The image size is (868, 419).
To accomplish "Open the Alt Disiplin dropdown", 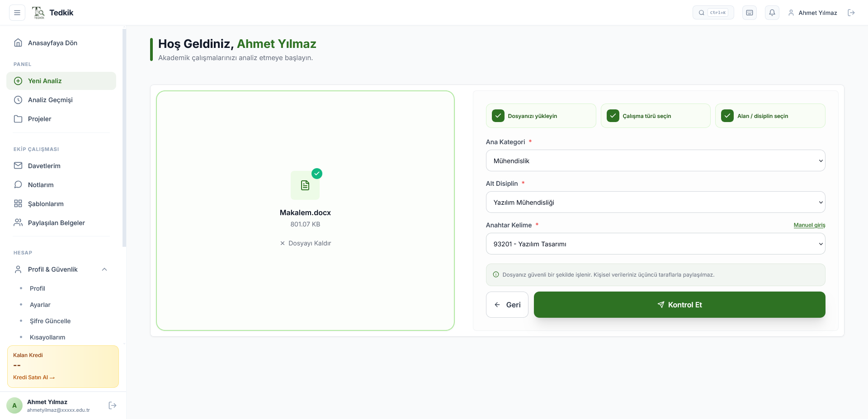I will (656, 202).
